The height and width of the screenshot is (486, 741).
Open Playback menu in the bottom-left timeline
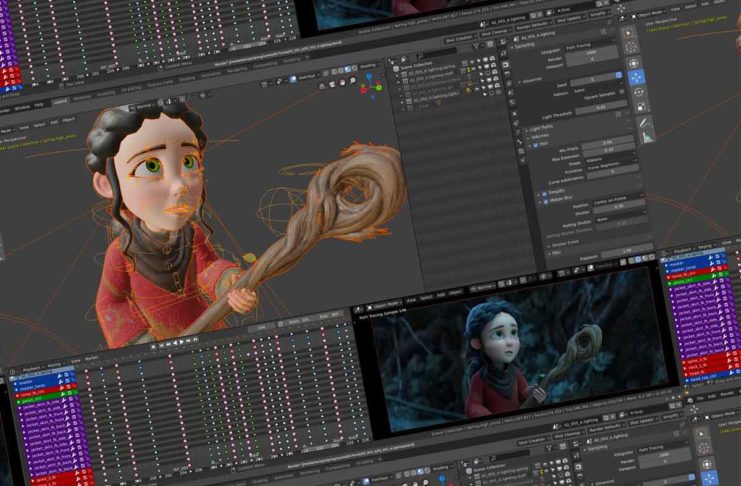tap(32, 369)
